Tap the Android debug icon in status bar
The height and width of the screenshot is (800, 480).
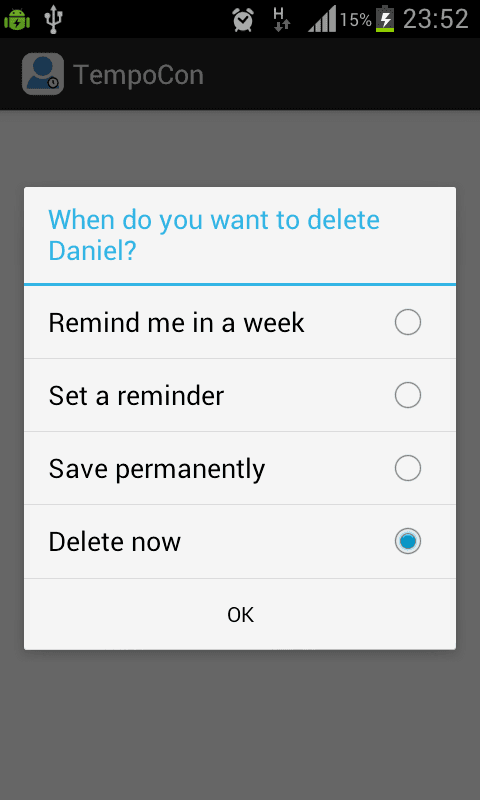[x=17, y=19]
